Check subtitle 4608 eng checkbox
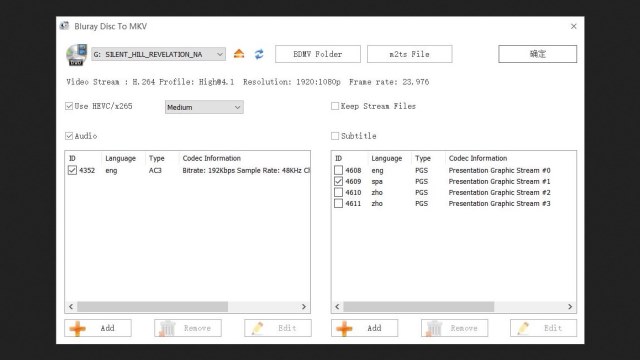The height and width of the screenshot is (360, 640). 338,170
